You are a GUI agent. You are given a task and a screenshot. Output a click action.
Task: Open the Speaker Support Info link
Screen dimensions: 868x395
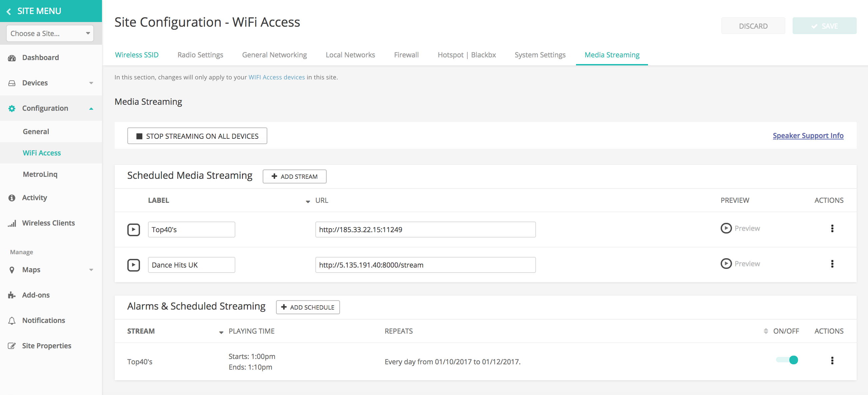[x=808, y=135]
